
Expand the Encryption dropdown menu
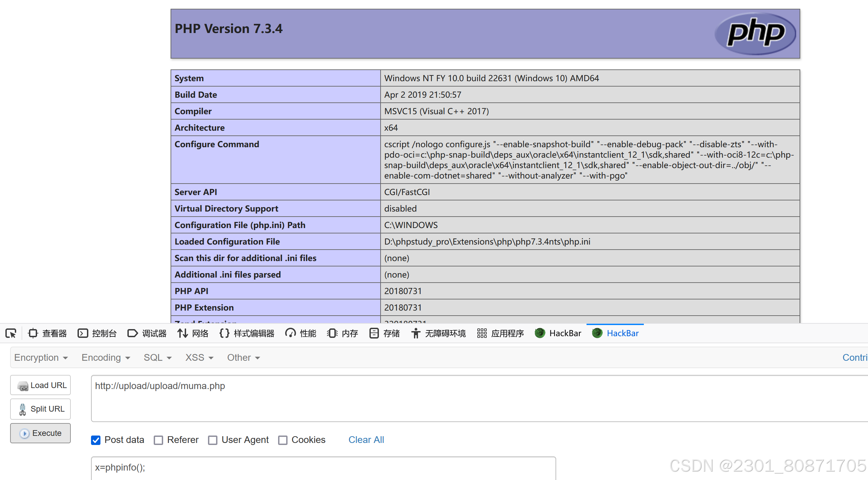pyautogui.click(x=41, y=358)
